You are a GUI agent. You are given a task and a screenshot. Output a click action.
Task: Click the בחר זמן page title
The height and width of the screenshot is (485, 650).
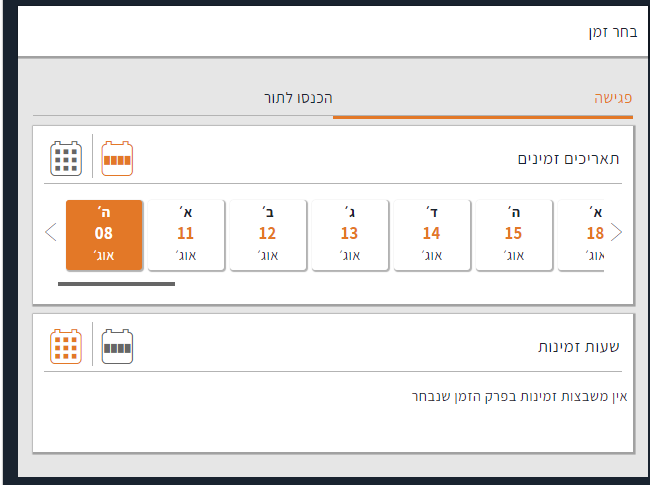(611, 32)
